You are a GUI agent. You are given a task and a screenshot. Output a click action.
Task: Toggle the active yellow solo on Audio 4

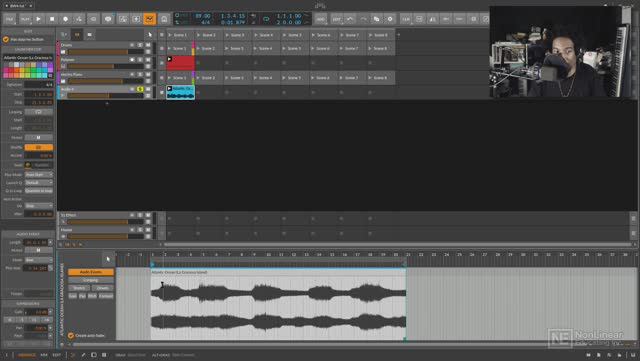140,89
